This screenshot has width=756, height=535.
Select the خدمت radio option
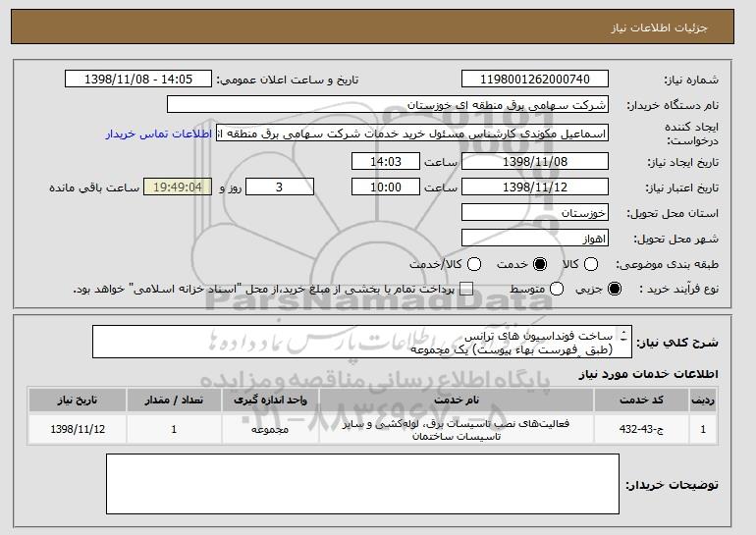coord(539,264)
